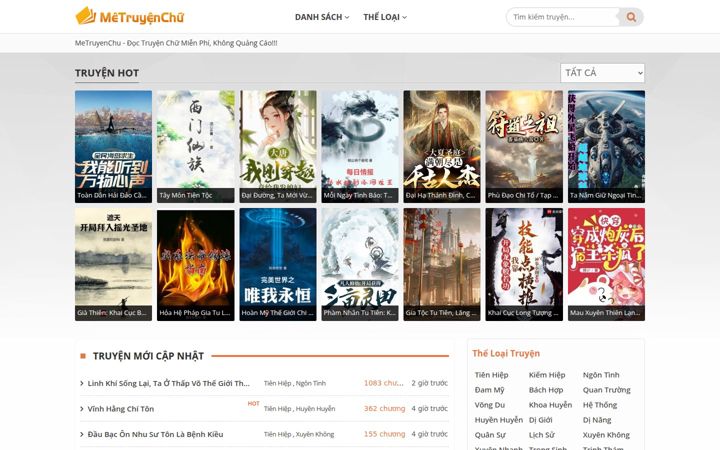The height and width of the screenshot is (450, 720).
Task: Select Quân Sự genre
Action: point(490,435)
